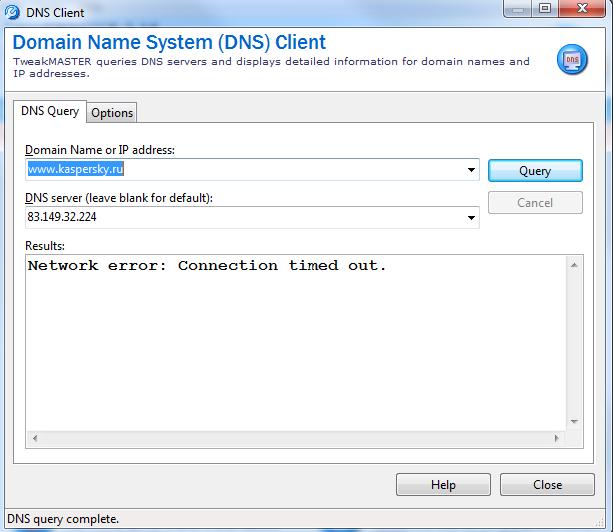Close the window with the red X
This screenshot has height=532, width=613.
582,8
